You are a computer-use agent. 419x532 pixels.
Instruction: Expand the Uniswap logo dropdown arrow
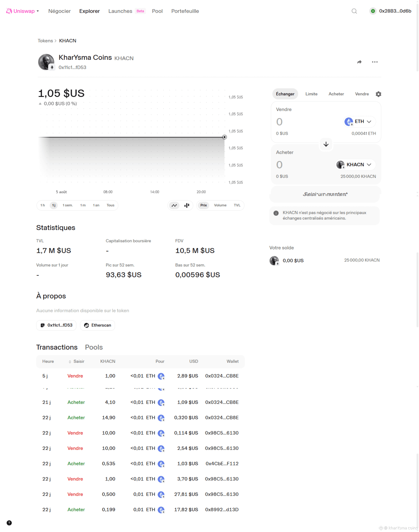pos(38,11)
